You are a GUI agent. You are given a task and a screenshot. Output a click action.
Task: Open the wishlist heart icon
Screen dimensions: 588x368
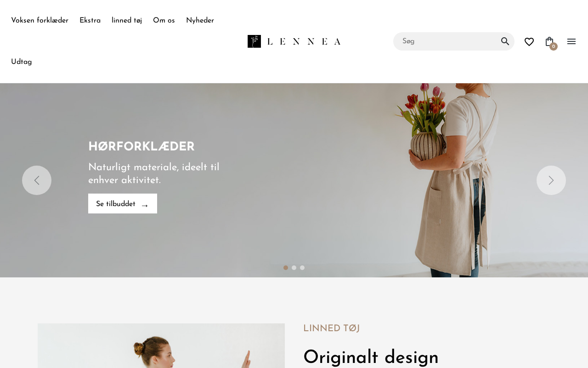coord(529,41)
